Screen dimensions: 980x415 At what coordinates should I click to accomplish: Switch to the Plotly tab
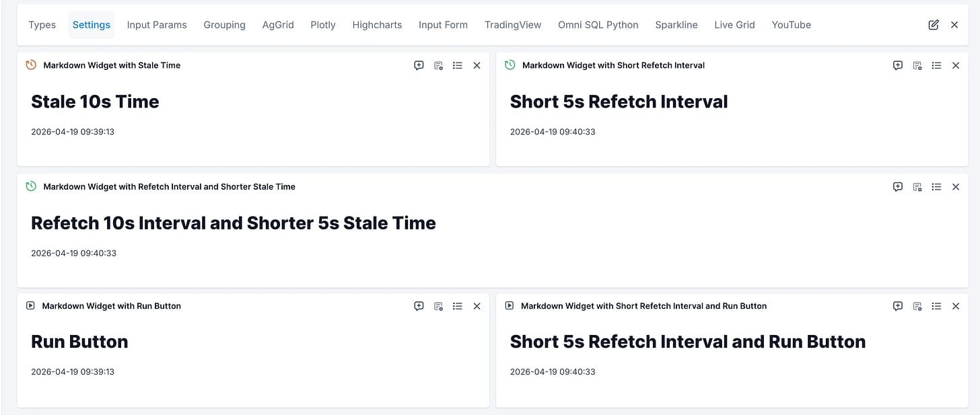(x=322, y=24)
